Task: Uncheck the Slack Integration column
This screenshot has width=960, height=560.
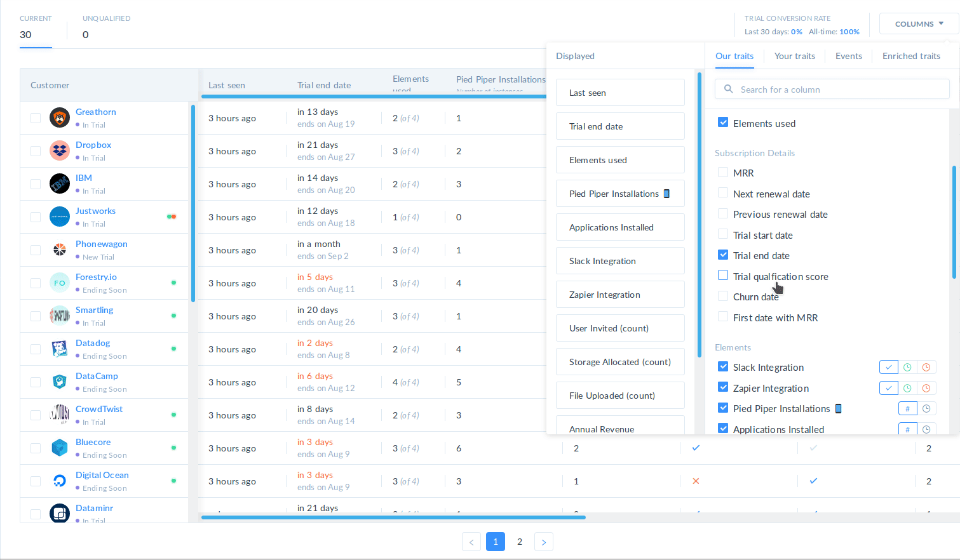Action: coord(723,366)
